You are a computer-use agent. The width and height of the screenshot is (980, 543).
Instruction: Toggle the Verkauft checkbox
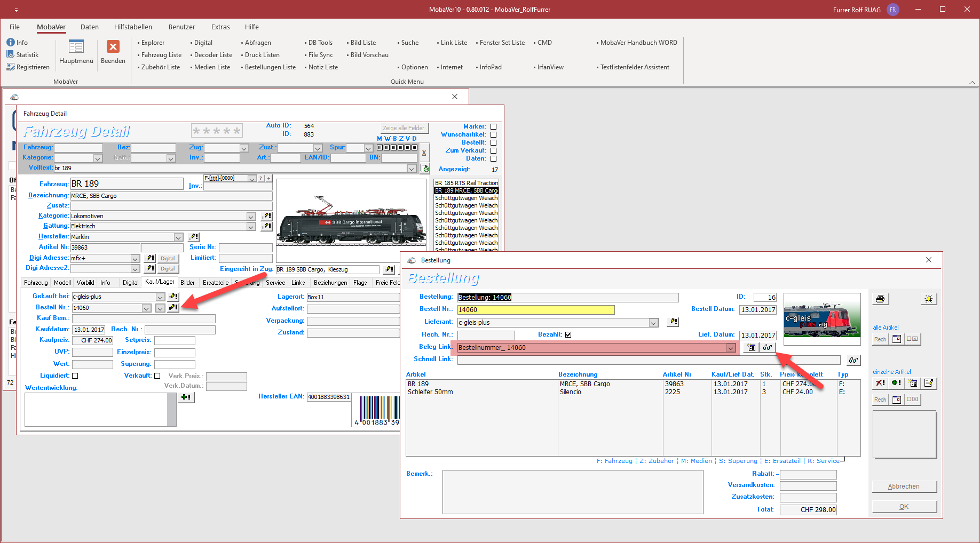(x=157, y=376)
